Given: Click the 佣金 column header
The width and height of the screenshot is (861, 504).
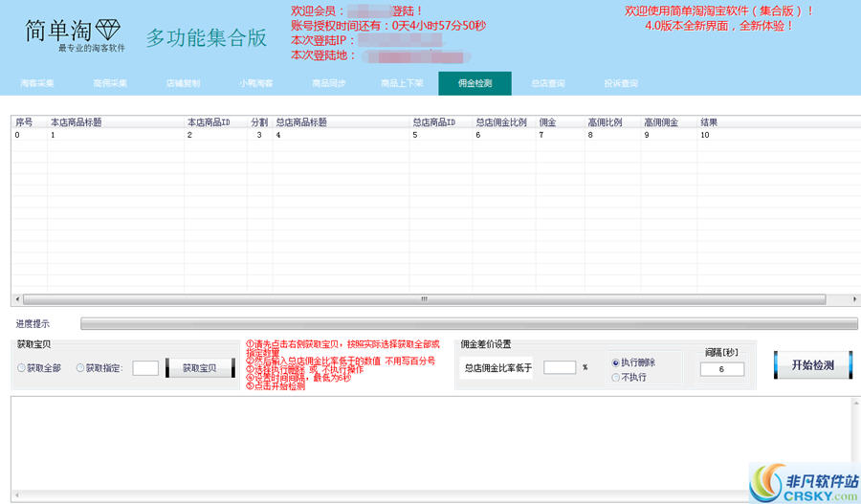Looking at the screenshot, I should tap(560, 121).
